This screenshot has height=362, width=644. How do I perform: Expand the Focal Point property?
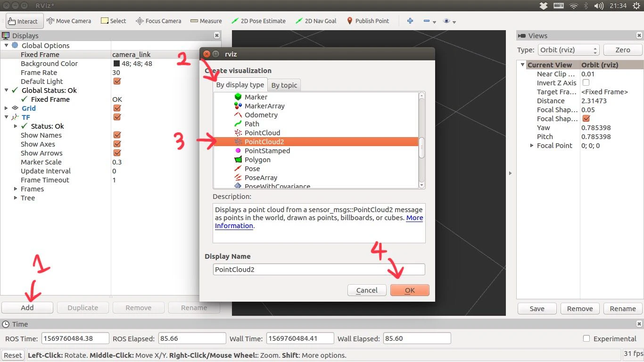(532, 146)
